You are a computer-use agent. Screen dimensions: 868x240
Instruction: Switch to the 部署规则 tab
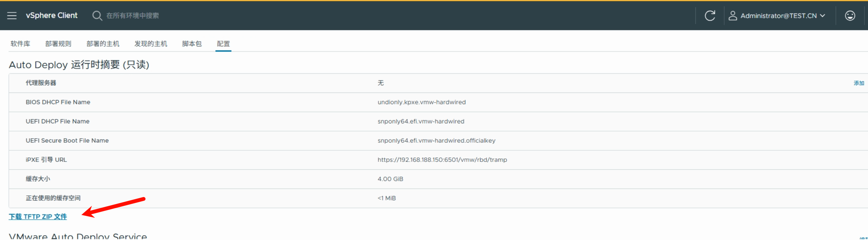coord(58,44)
